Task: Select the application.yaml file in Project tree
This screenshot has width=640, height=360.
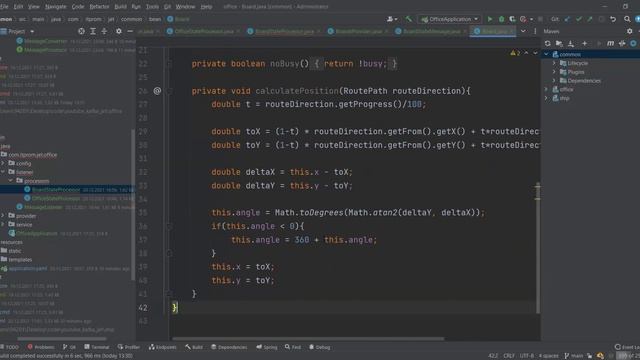Action: click(x=28, y=269)
